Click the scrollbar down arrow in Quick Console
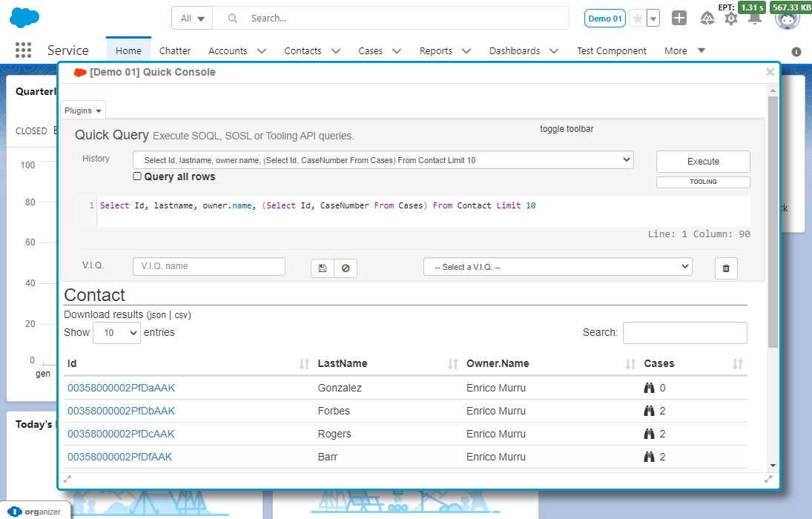This screenshot has height=519, width=812. pyautogui.click(x=773, y=466)
